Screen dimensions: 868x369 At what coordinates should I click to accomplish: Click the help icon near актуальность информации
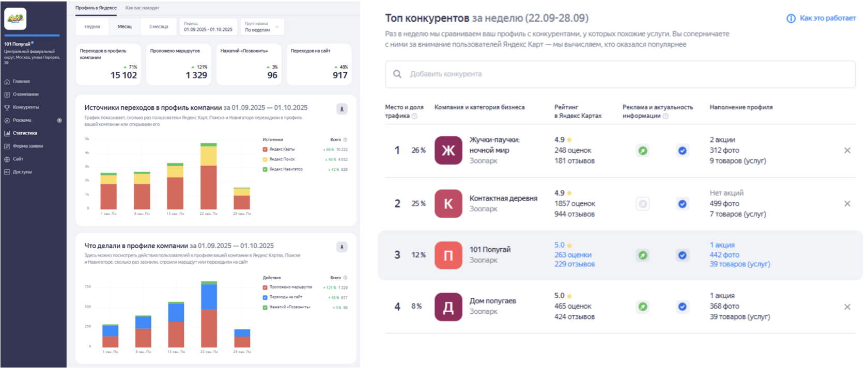(665, 116)
